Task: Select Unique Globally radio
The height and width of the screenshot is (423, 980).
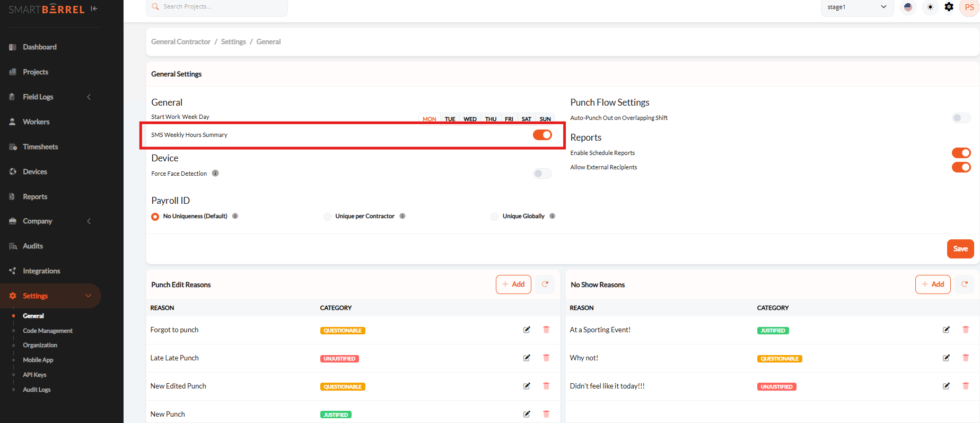Action: tap(494, 217)
